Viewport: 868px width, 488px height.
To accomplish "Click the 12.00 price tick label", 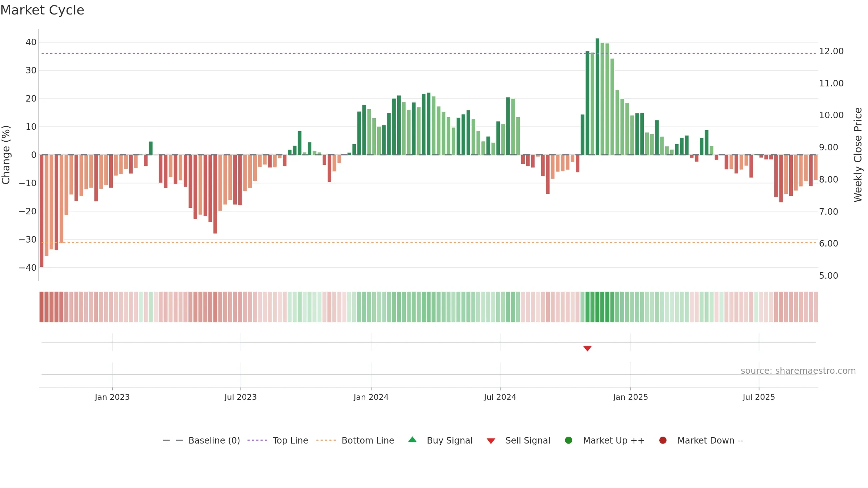I will click(x=831, y=51).
